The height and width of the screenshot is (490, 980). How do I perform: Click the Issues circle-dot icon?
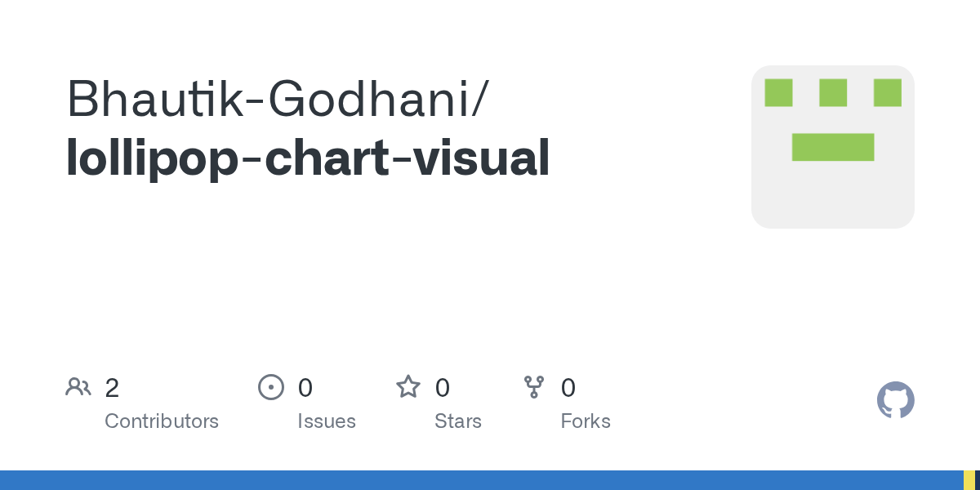pos(271,387)
